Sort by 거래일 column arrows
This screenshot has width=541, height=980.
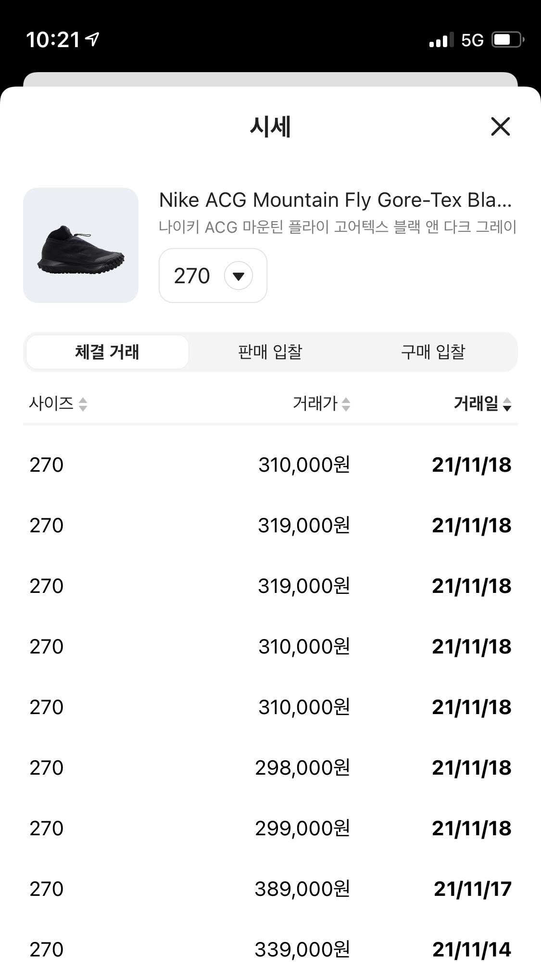coord(506,404)
